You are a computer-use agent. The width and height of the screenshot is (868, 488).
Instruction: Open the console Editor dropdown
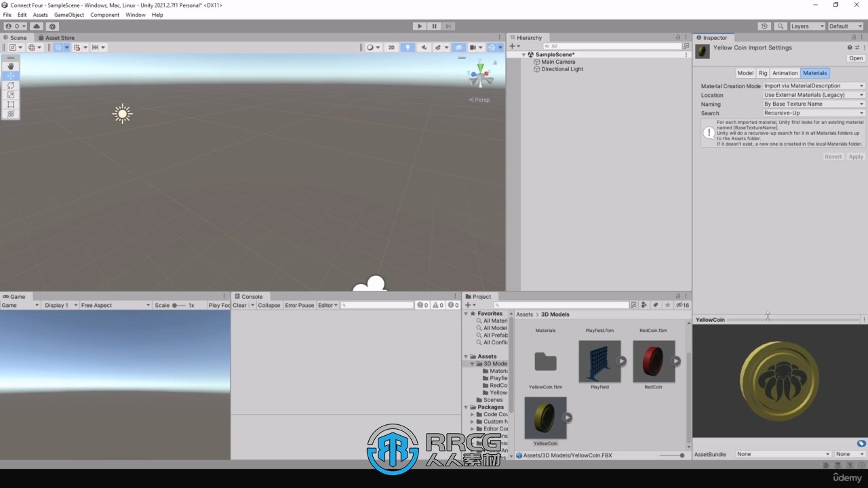(x=328, y=306)
